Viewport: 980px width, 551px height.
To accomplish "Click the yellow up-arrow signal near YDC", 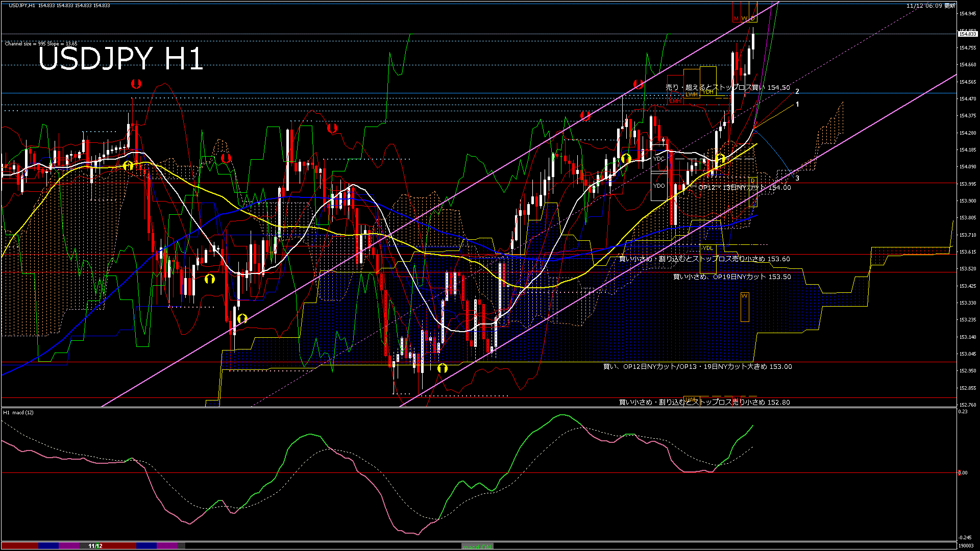I will 626,159.
